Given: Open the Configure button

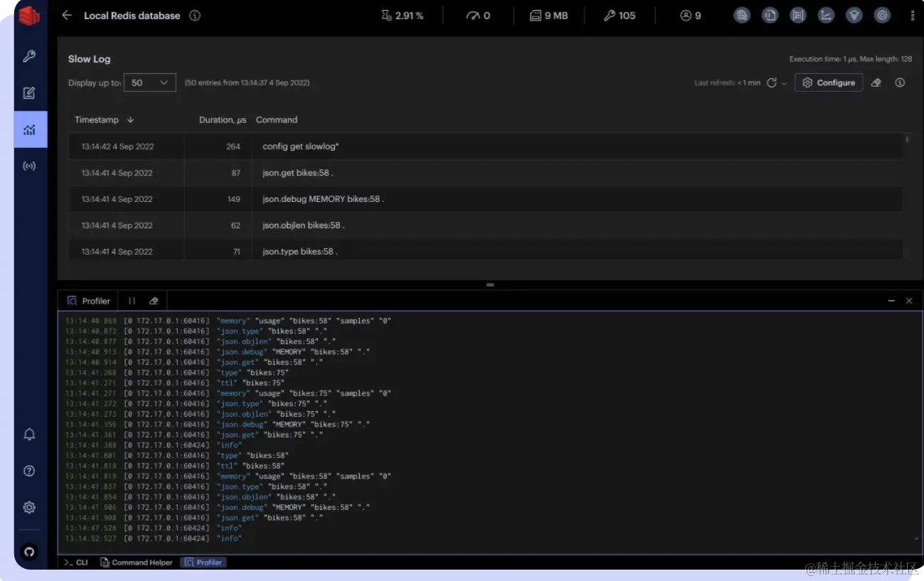Looking at the screenshot, I should coord(829,82).
